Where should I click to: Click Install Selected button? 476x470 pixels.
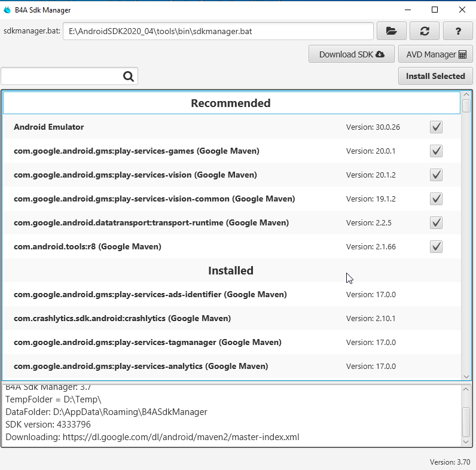point(435,76)
